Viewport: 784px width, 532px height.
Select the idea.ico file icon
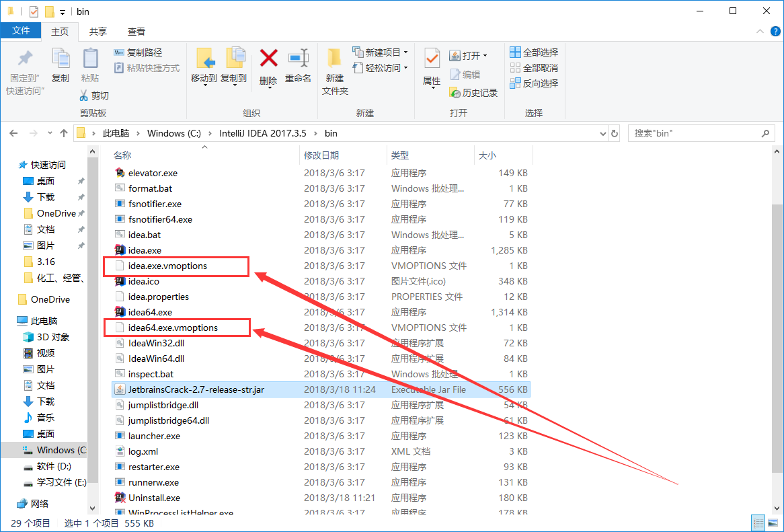point(120,282)
